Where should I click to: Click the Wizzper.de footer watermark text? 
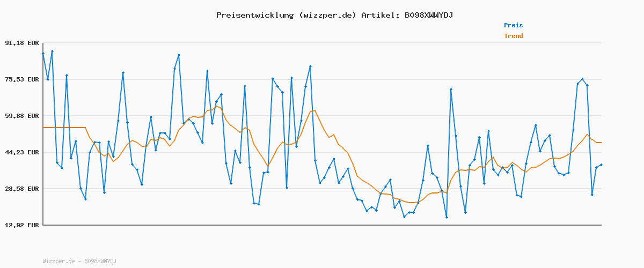tap(79, 261)
